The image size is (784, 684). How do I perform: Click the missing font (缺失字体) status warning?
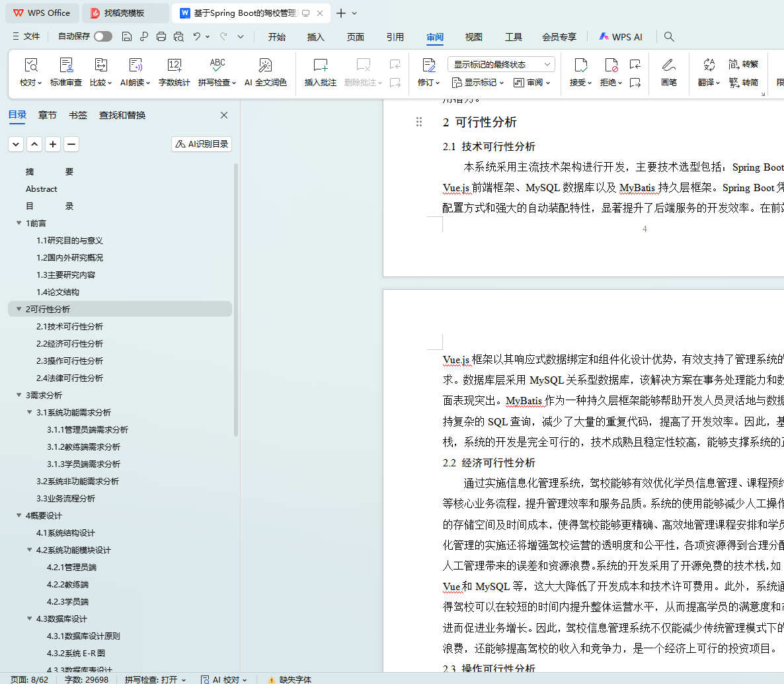click(290, 679)
